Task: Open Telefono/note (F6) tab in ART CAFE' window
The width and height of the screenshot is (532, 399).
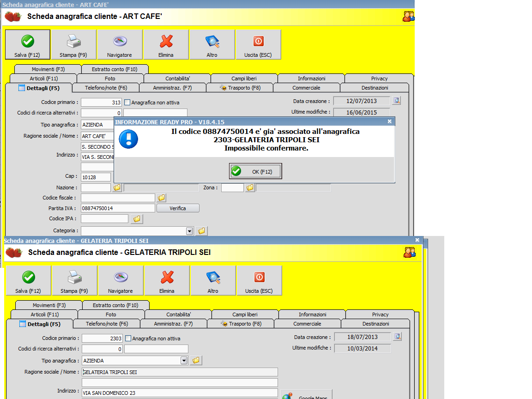Action: pos(106,88)
